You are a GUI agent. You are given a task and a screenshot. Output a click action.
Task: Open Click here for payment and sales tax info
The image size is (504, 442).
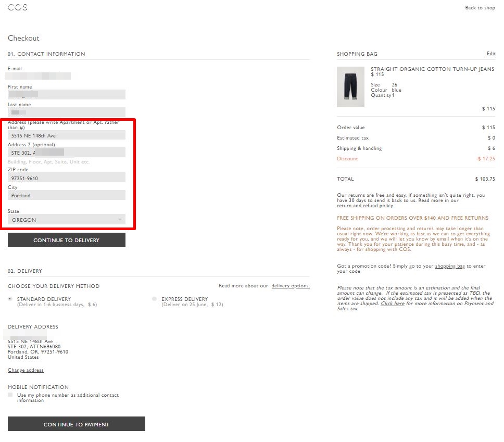point(393,304)
